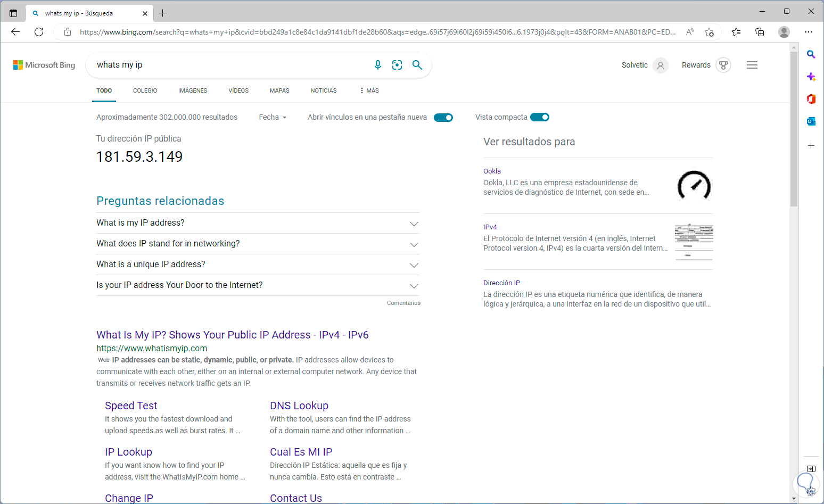Open sidebar Discover sparkle icon
Viewport: 824px width, 504px height.
pos(811,77)
